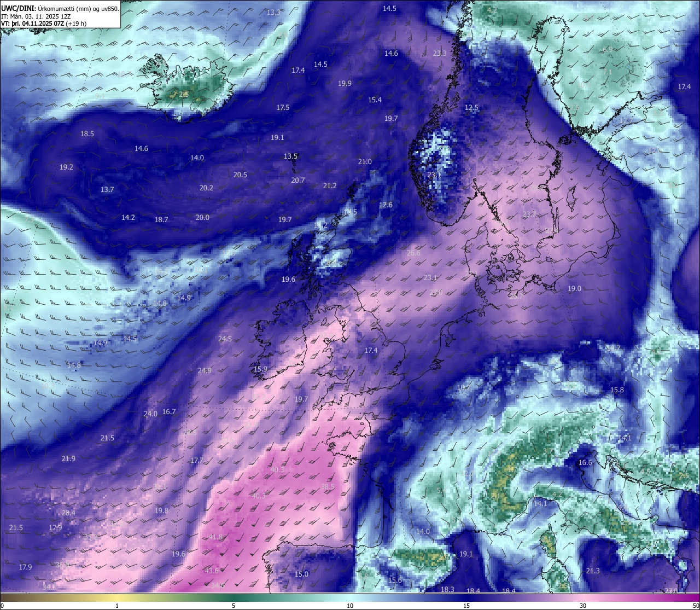
Task: Click the map value 26.6
Action: click(414, 253)
